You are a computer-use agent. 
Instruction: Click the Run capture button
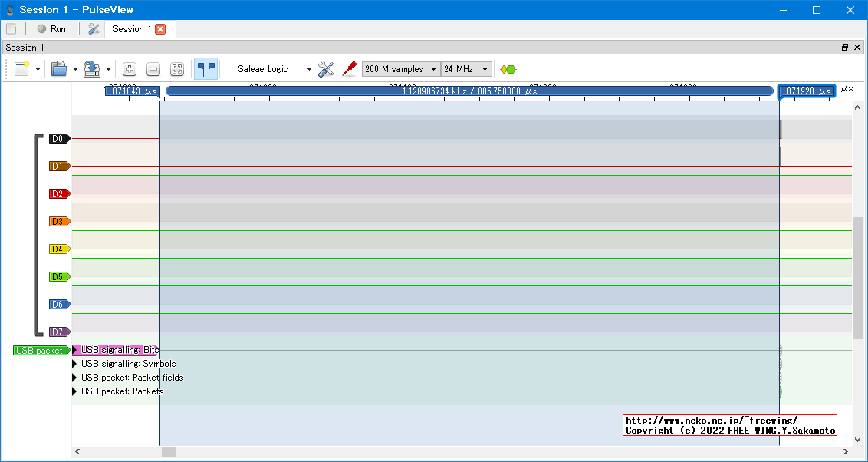coord(51,29)
